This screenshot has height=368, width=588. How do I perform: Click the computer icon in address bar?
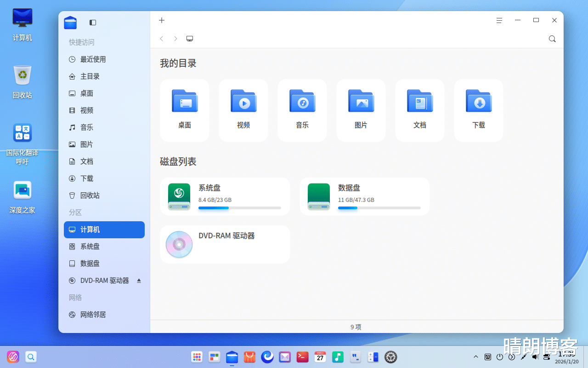pos(190,39)
